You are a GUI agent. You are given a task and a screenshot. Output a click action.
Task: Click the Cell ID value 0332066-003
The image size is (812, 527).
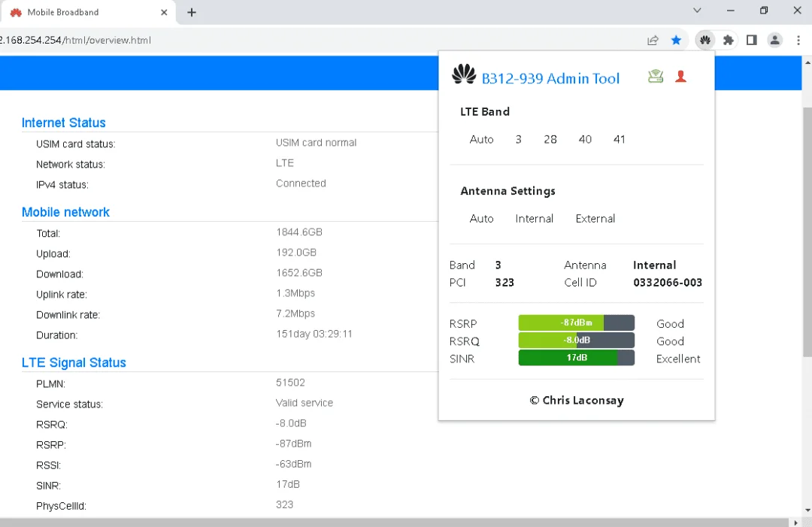(x=668, y=283)
